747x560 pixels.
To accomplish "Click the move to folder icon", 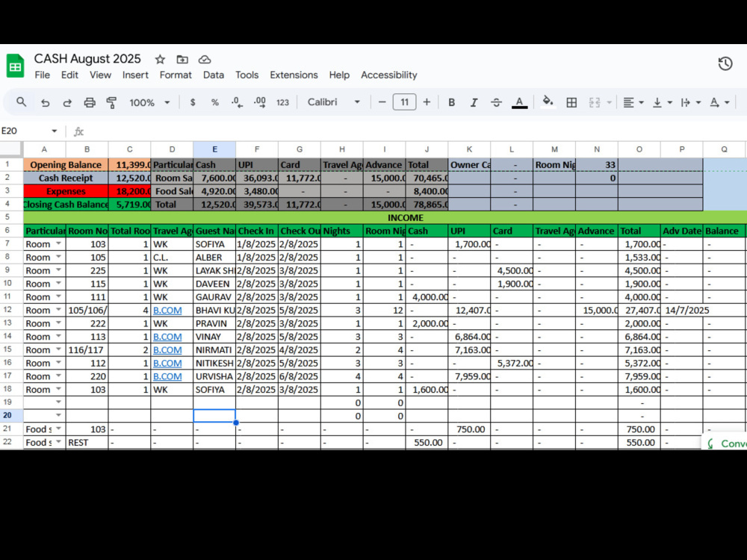I will tap(182, 60).
